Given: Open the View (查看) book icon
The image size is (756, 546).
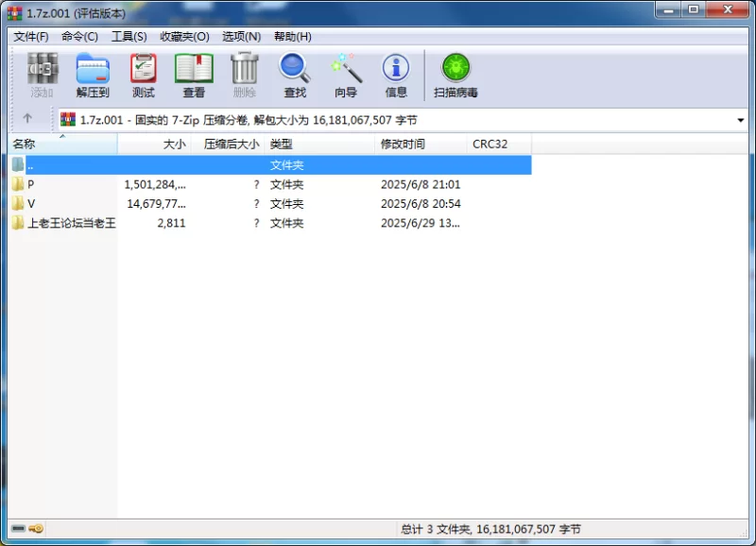Looking at the screenshot, I should (x=194, y=75).
